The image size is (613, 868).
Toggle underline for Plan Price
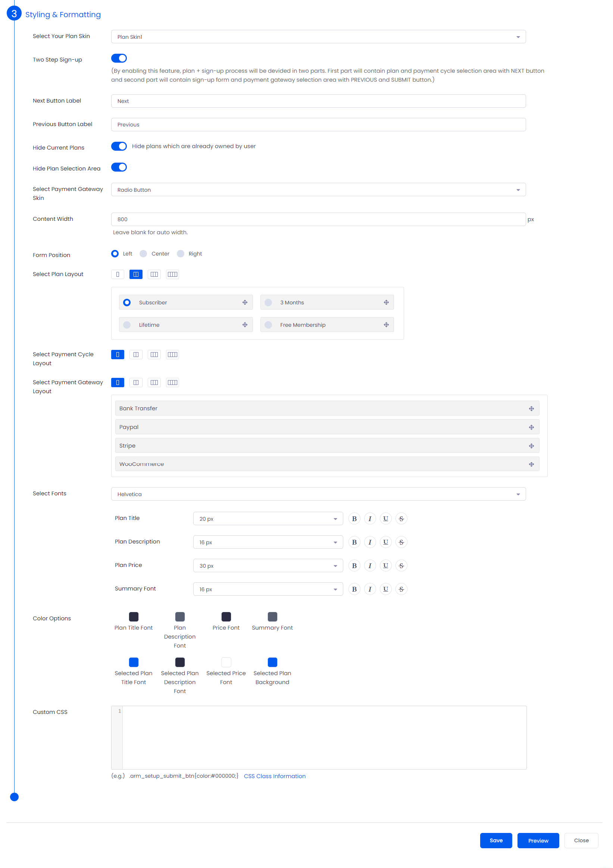[386, 565]
